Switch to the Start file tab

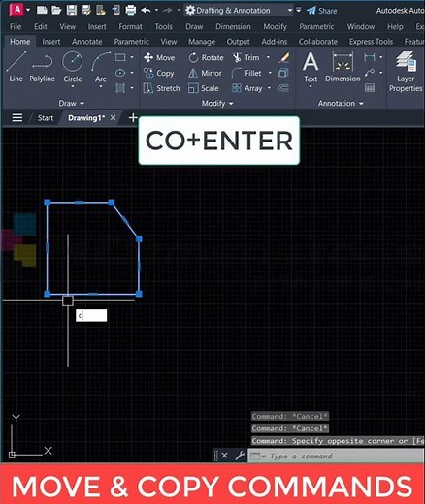(46, 118)
